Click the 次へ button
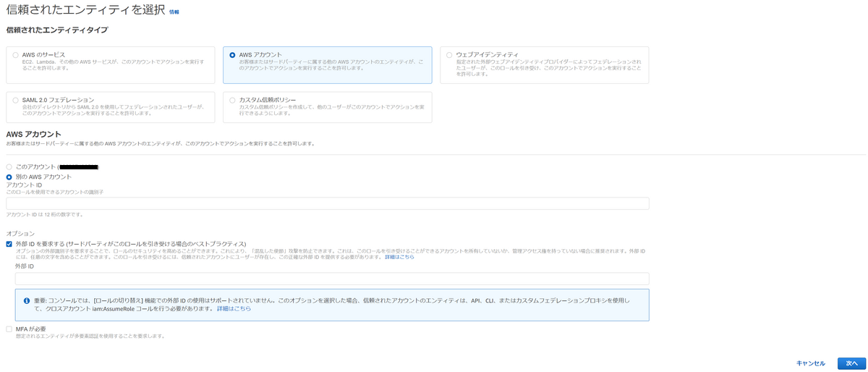 pos(851,363)
